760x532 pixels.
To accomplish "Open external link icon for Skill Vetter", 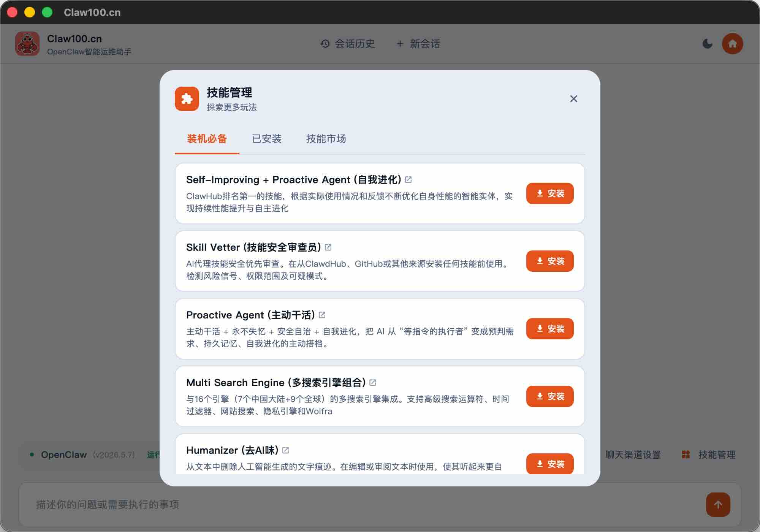I will tap(328, 247).
